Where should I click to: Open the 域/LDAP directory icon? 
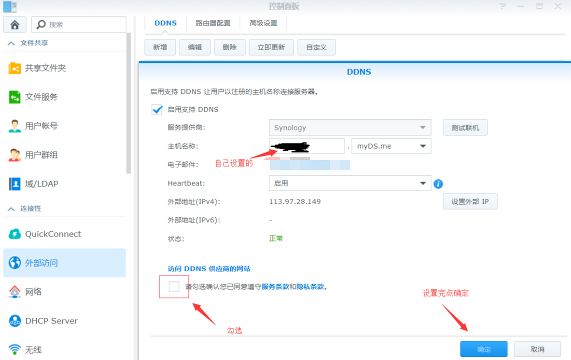click(15, 184)
